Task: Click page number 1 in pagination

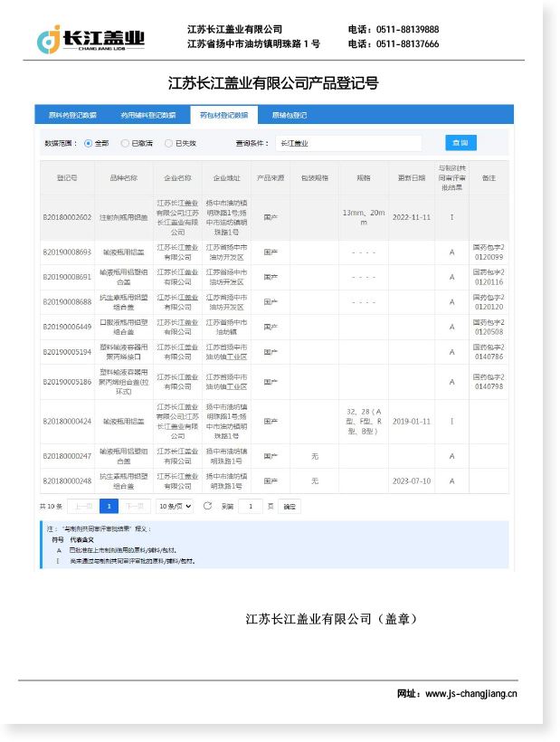Action: pyautogui.click(x=108, y=506)
